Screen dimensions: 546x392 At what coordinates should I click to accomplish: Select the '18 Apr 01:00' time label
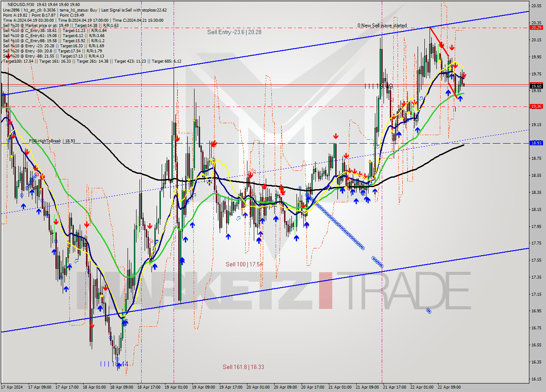(94, 387)
